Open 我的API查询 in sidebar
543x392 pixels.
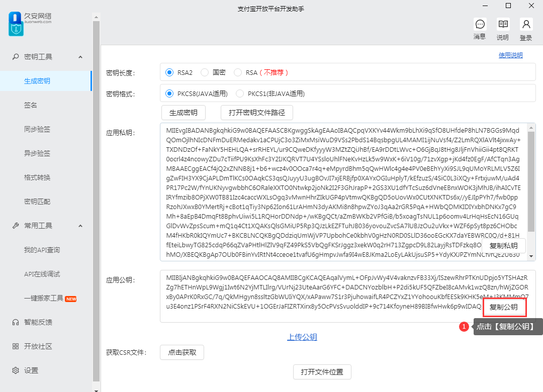[x=42, y=250]
